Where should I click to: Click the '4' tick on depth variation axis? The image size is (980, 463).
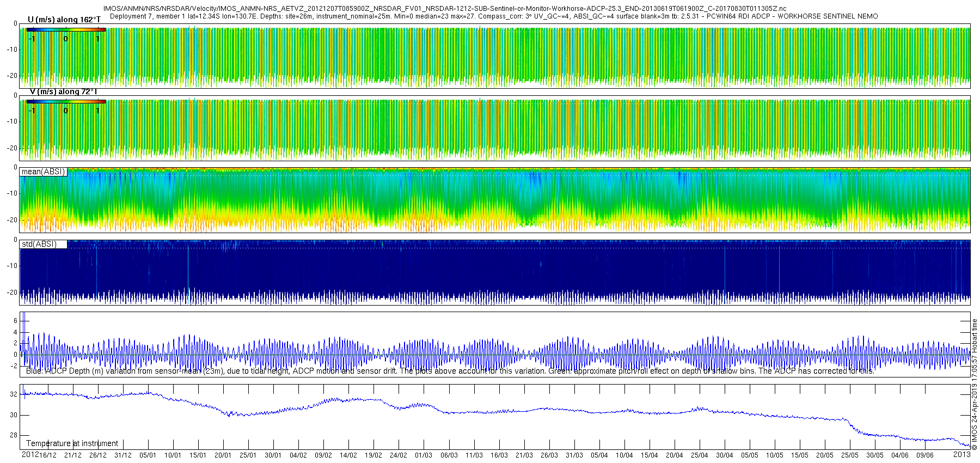tap(15, 332)
